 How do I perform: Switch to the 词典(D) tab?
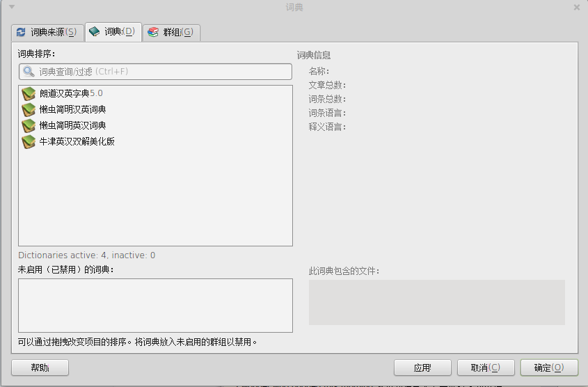(x=113, y=32)
